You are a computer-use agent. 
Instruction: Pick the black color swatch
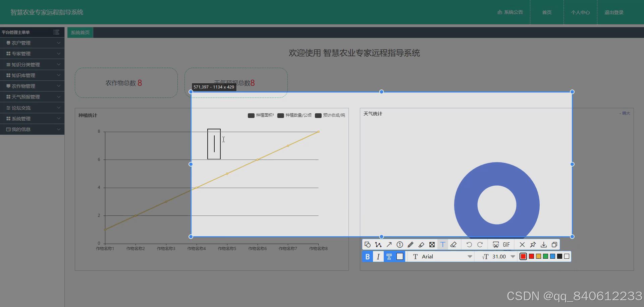[559, 256]
